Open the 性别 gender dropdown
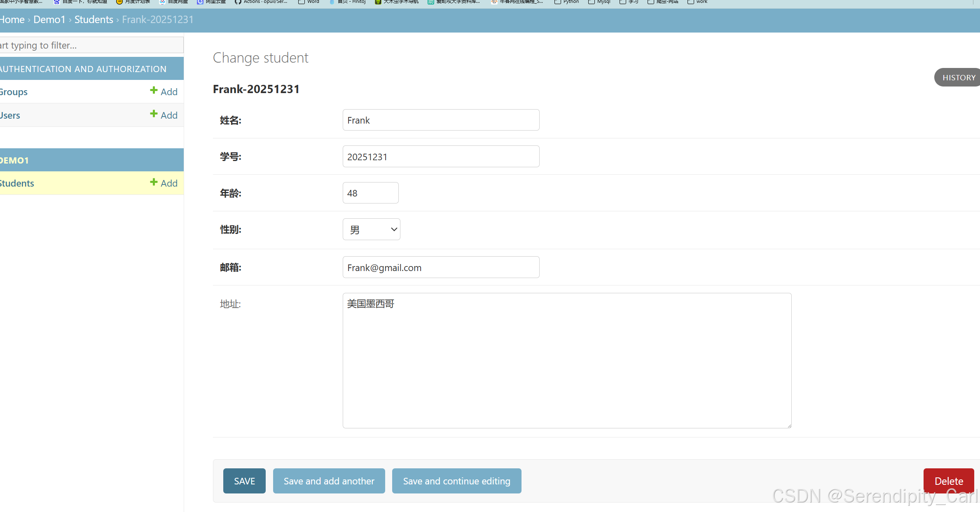This screenshot has height=512, width=980. (371, 229)
